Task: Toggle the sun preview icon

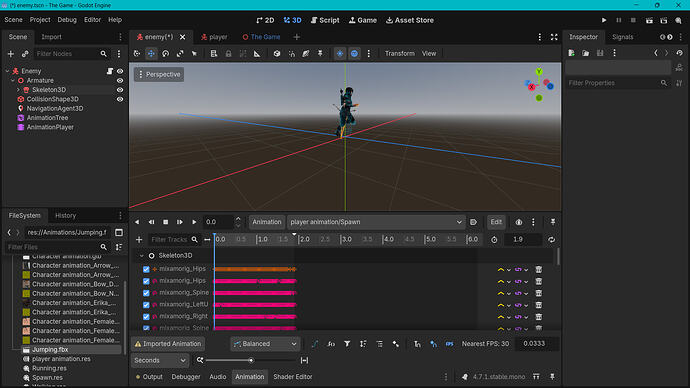Action: [x=340, y=54]
